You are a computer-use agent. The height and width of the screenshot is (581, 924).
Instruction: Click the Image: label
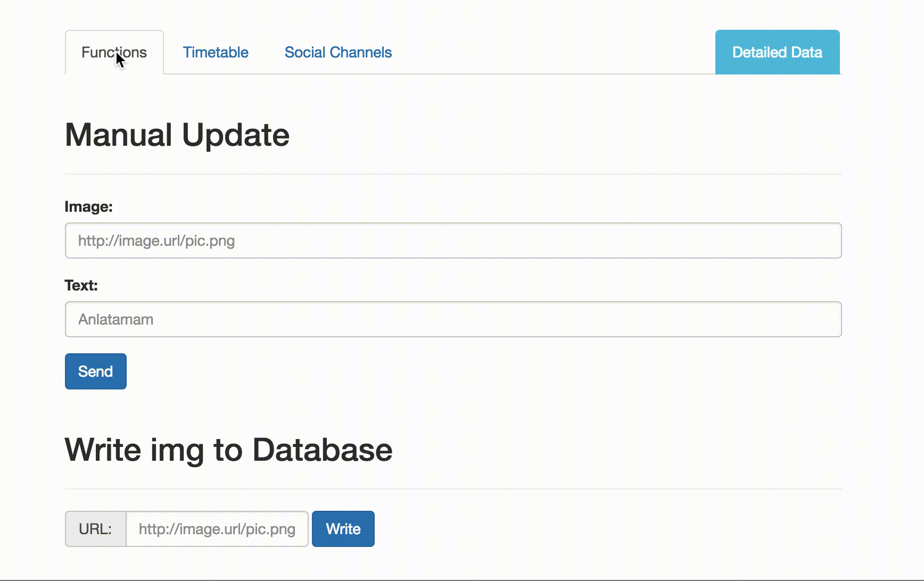click(88, 206)
